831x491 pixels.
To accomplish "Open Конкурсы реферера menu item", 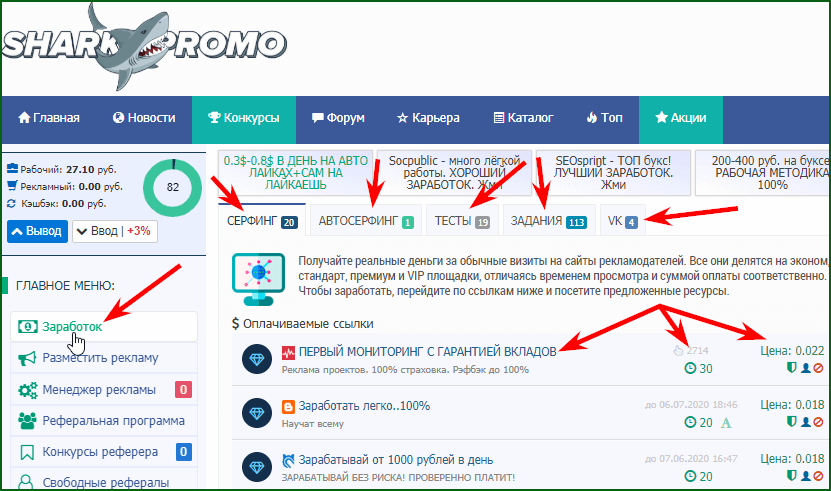I will coord(104,452).
